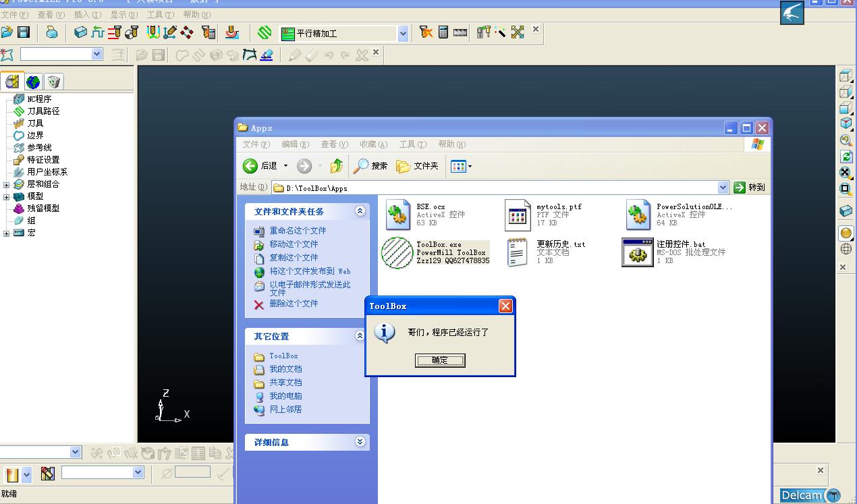Select 残留模型 in the explorer tree
Image resolution: width=857 pixels, height=504 pixels.
point(43,208)
